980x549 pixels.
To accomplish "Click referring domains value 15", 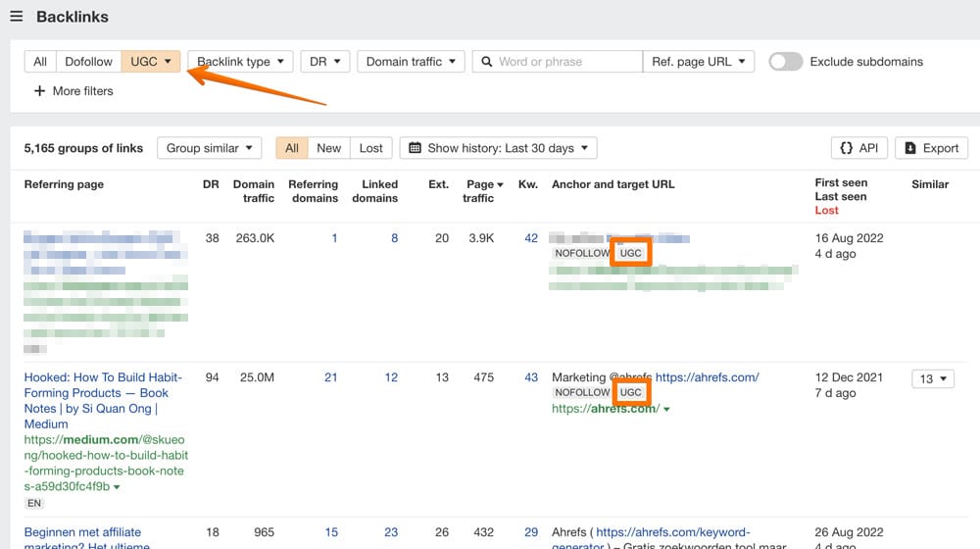I will coord(331,532).
